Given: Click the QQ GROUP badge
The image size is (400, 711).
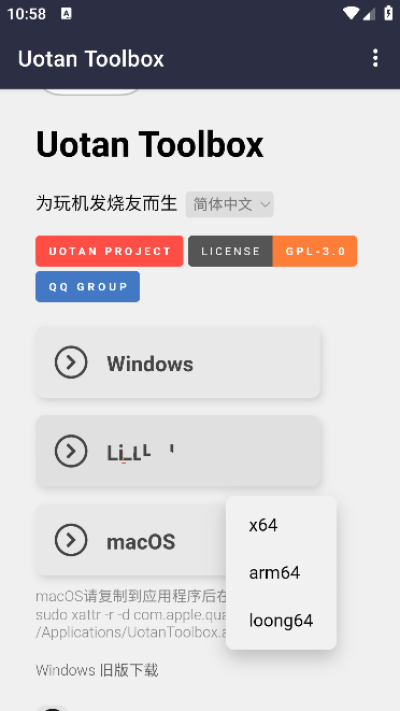Looking at the screenshot, I should click(x=88, y=287).
